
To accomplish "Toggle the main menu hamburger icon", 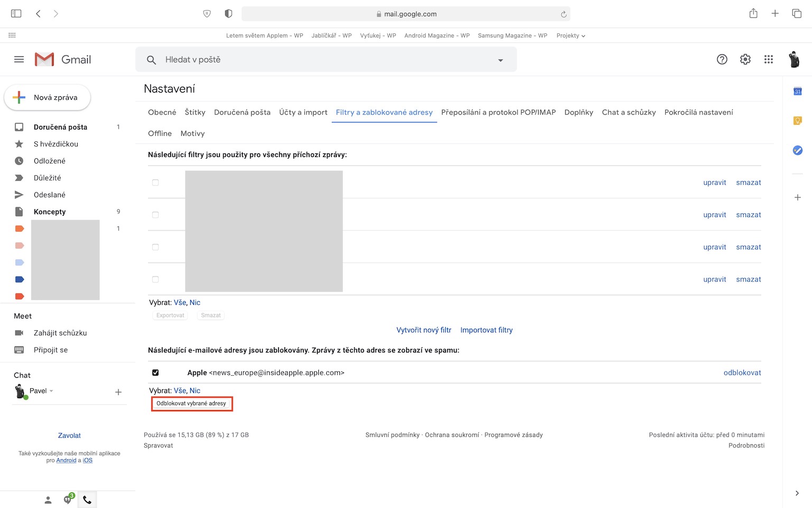I will [x=19, y=60].
